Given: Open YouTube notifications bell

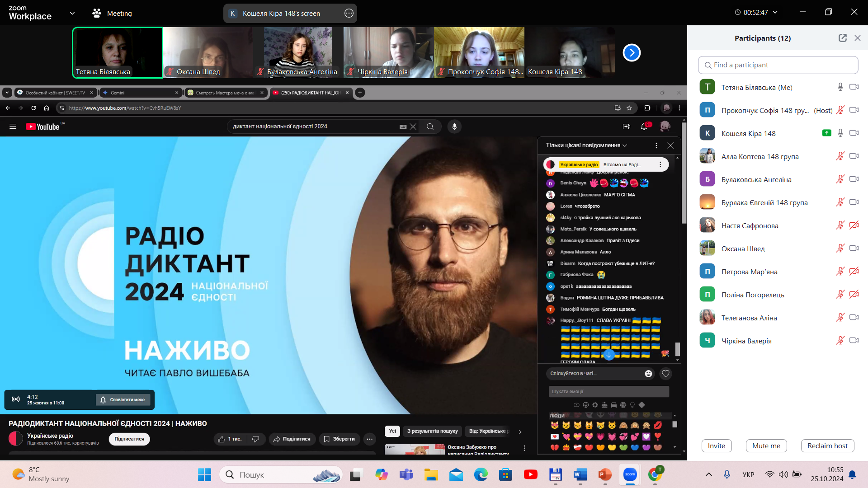Looking at the screenshot, I should coord(644,127).
